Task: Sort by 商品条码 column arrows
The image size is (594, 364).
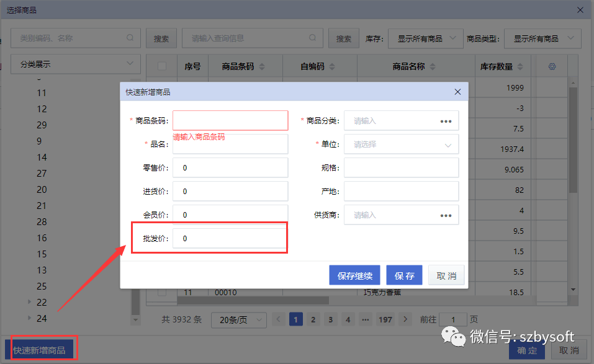Action: (x=262, y=66)
